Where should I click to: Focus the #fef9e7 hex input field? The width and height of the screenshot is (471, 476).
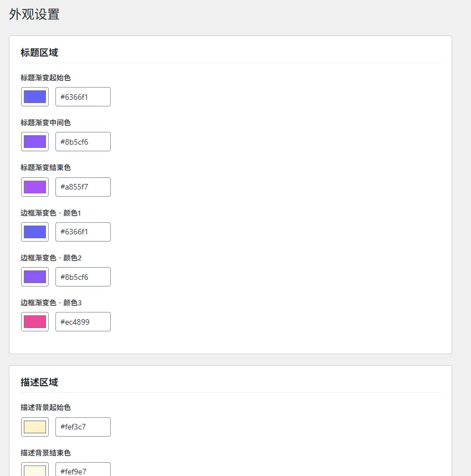coord(83,470)
